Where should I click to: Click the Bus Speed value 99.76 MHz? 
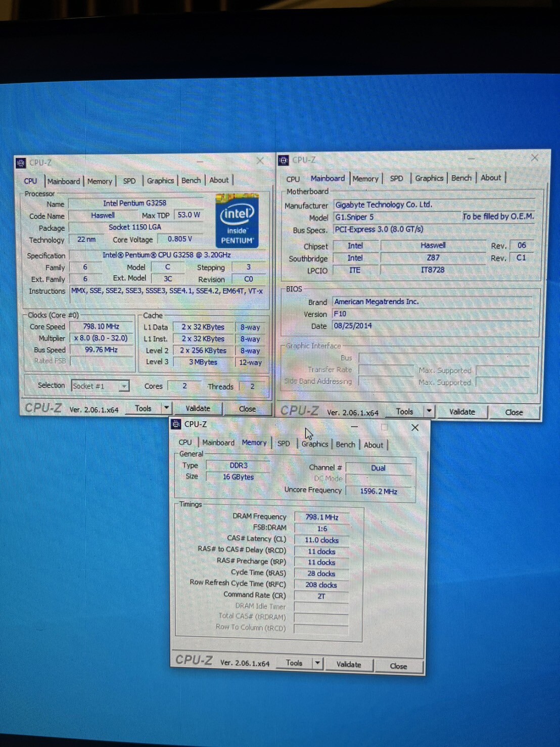tap(101, 350)
